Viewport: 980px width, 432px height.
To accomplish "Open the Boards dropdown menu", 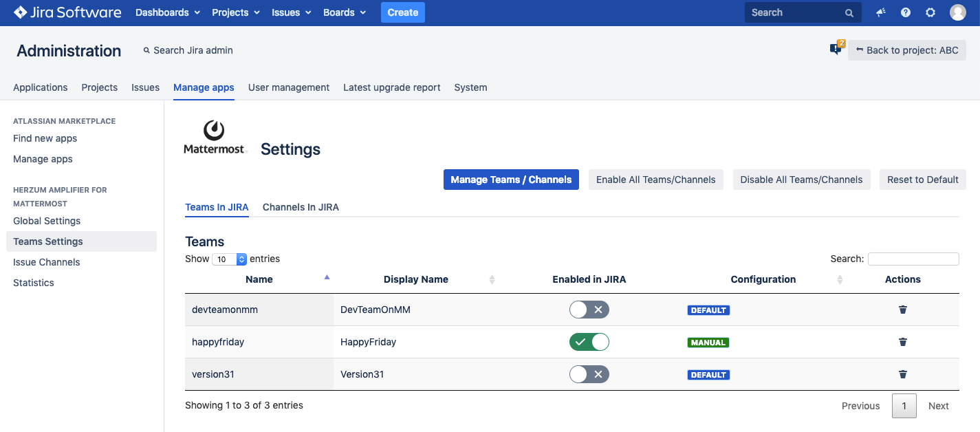I will pos(345,12).
